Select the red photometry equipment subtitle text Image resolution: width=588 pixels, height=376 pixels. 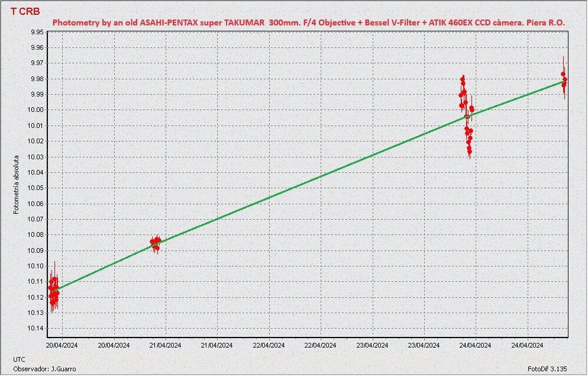308,23
